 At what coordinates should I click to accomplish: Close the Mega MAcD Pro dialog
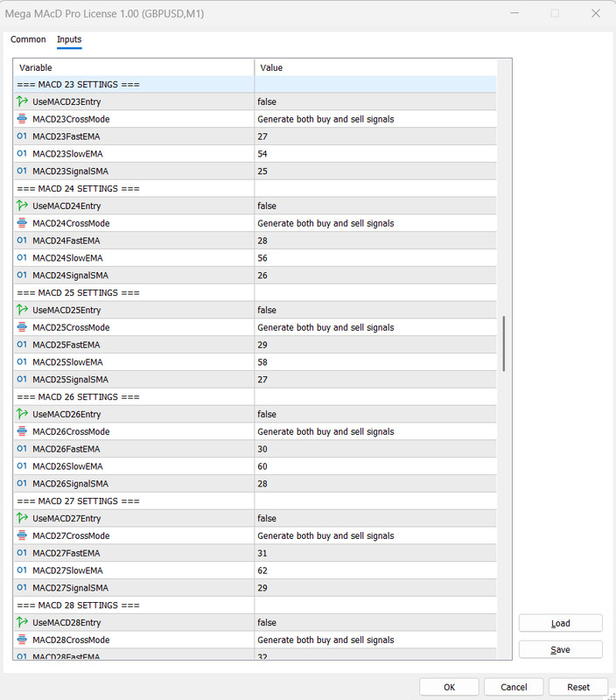click(596, 13)
